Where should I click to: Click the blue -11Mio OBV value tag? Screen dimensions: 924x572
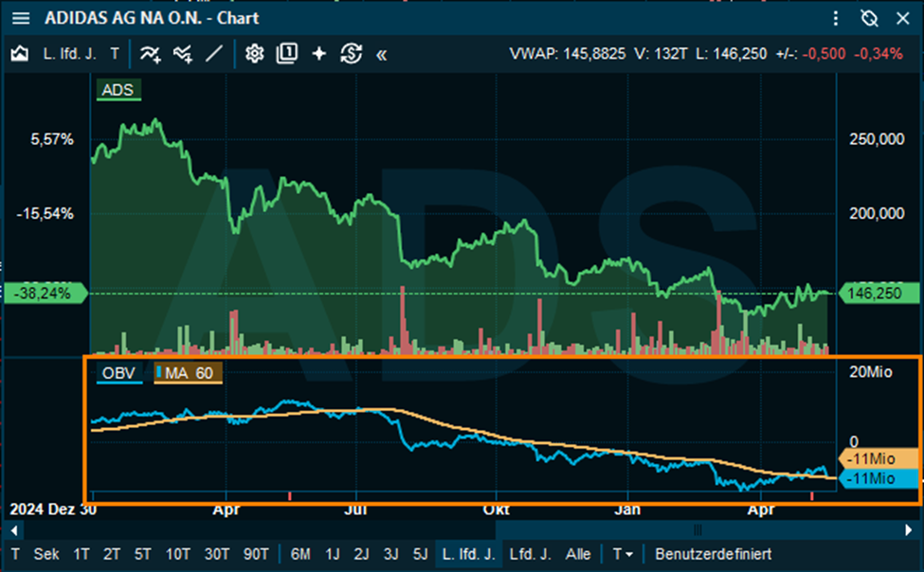coord(878,478)
